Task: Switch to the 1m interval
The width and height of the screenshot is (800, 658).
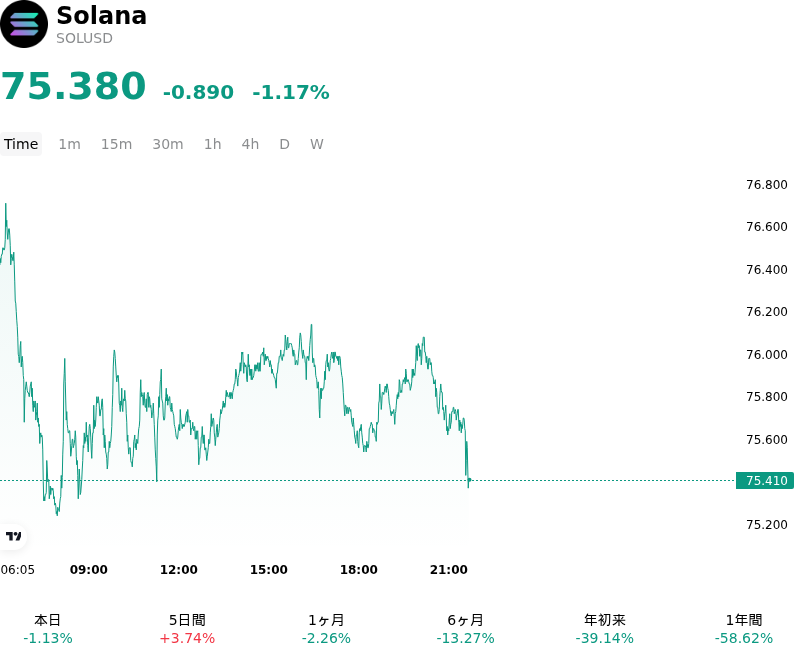Action: pos(69,144)
